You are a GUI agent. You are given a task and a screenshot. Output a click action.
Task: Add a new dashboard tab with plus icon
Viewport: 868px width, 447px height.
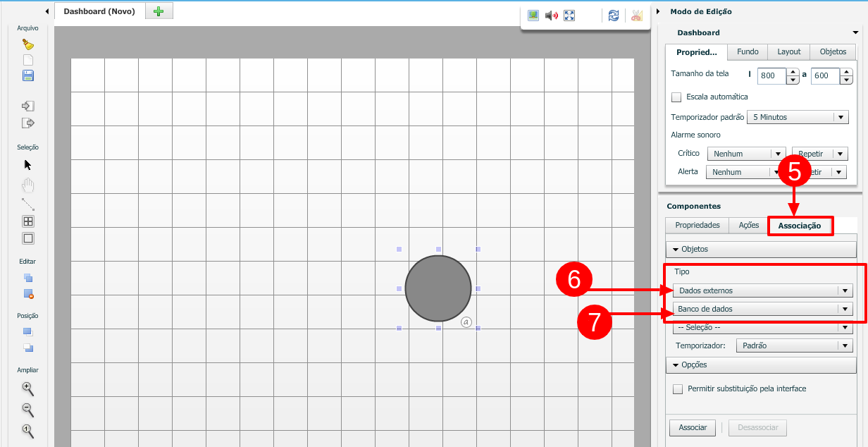[x=159, y=11]
